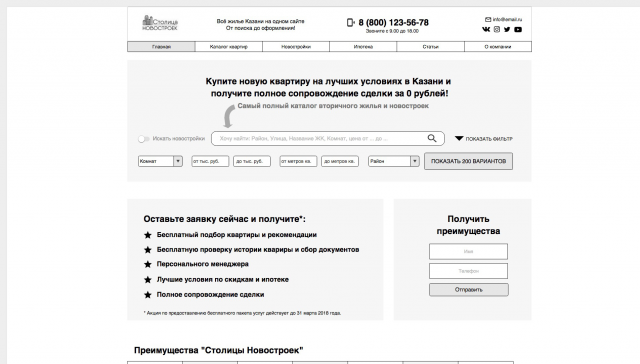The width and height of the screenshot is (640, 364).
Task: Click star beside Персонального менеджера
Action: 148,264
